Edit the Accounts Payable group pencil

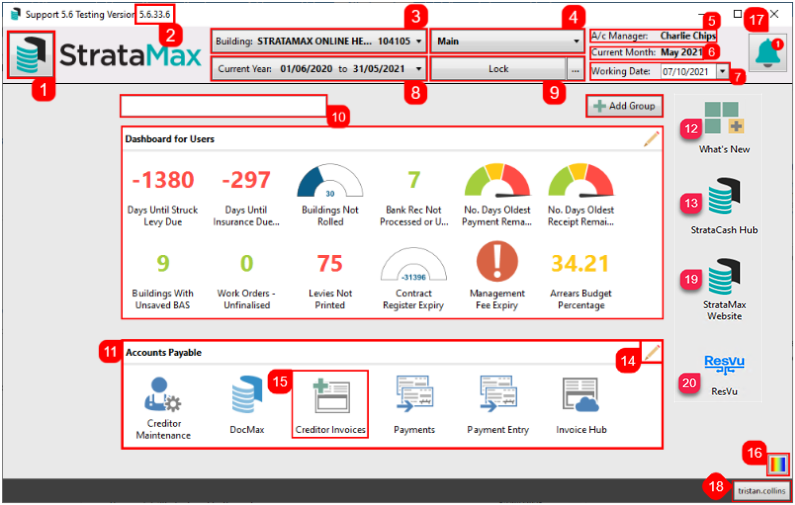[652, 352]
